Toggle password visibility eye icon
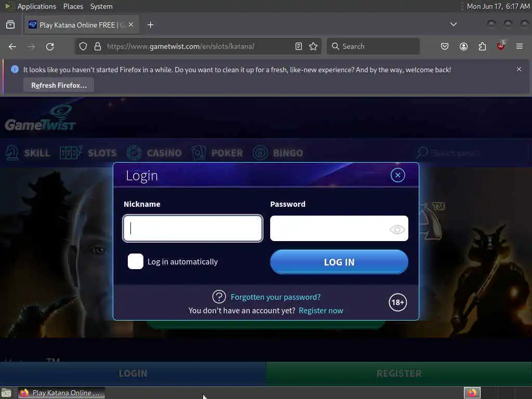Screen dimensions: 532x399 (x=397, y=229)
